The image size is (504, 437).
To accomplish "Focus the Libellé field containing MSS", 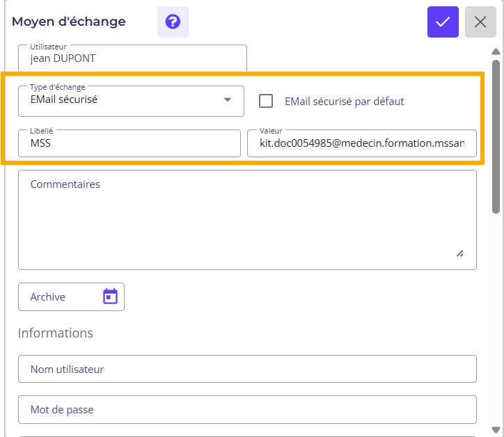I will tap(129, 143).
